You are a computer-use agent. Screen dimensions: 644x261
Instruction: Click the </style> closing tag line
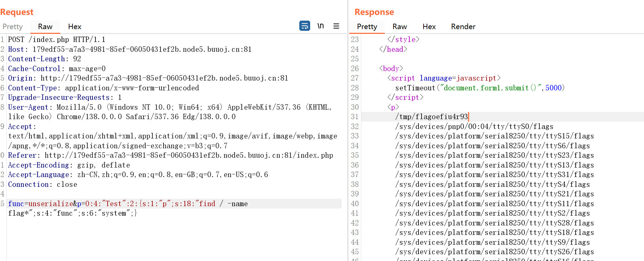point(403,40)
